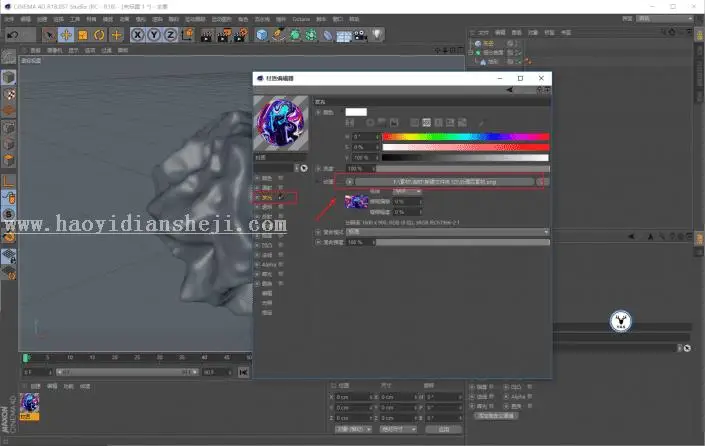The image size is (705, 446).
Task: Toggle the Y axis lock
Action: click(154, 35)
